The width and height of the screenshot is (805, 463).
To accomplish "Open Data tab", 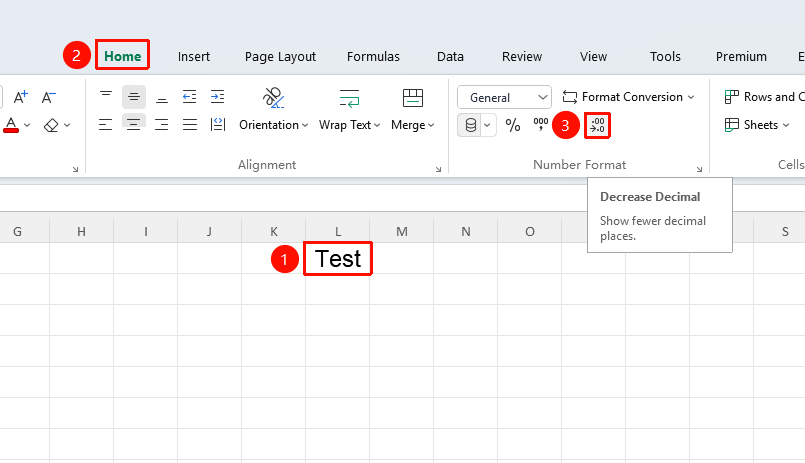I will coord(450,56).
